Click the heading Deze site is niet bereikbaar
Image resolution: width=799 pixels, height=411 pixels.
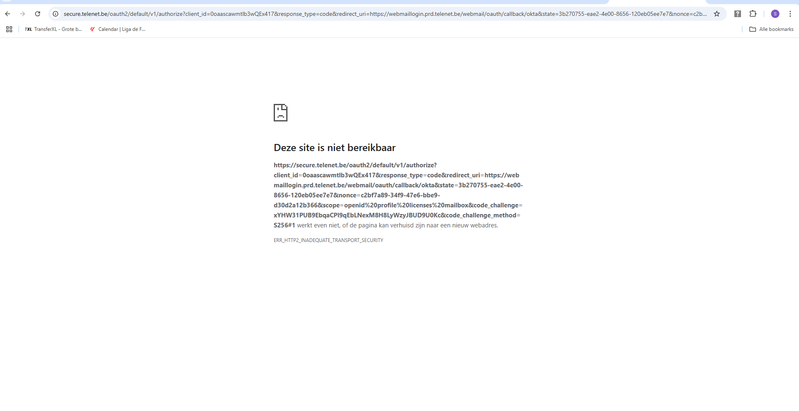coord(334,148)
